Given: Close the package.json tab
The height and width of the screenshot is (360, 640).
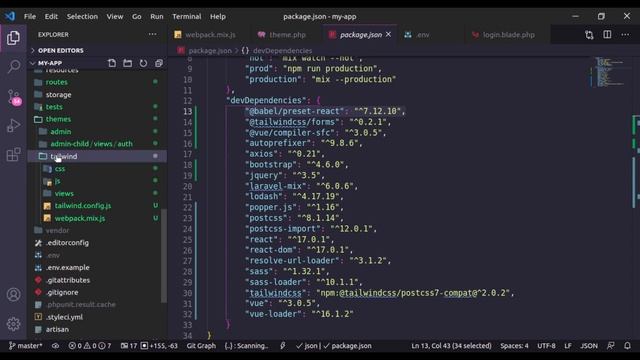Looking at the screenshot, I should [x=388, y=34].
